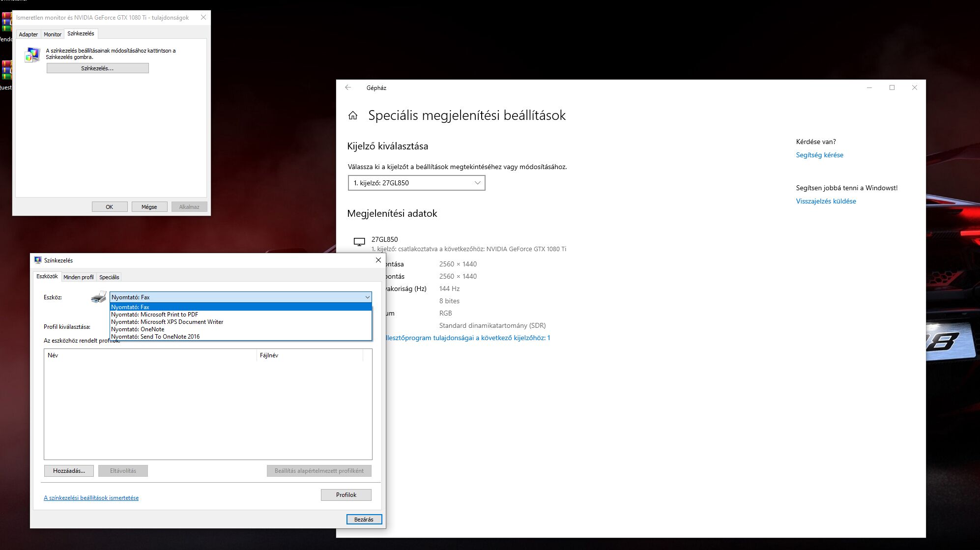Switch to the Minden profil tab

(78, 277)
